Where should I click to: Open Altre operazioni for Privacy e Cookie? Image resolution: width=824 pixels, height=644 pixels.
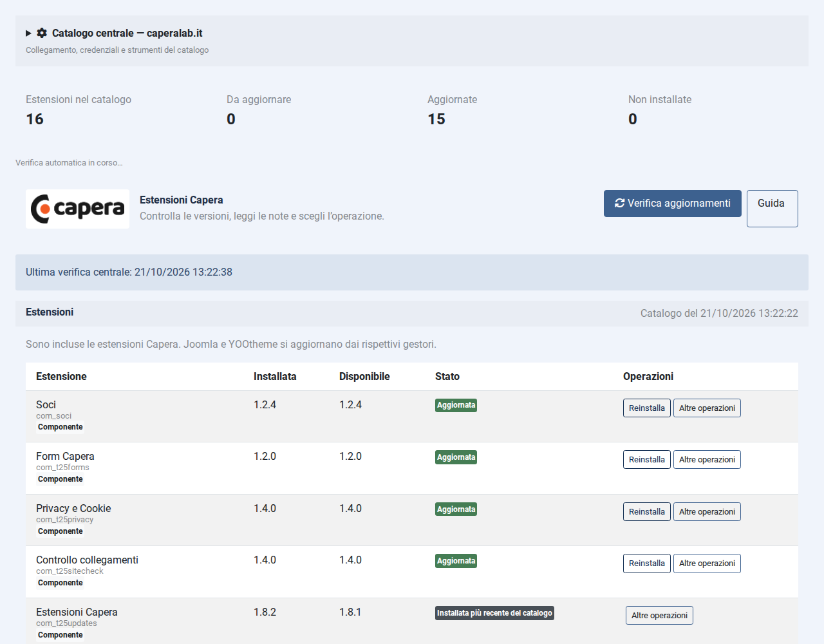(707, 512)
